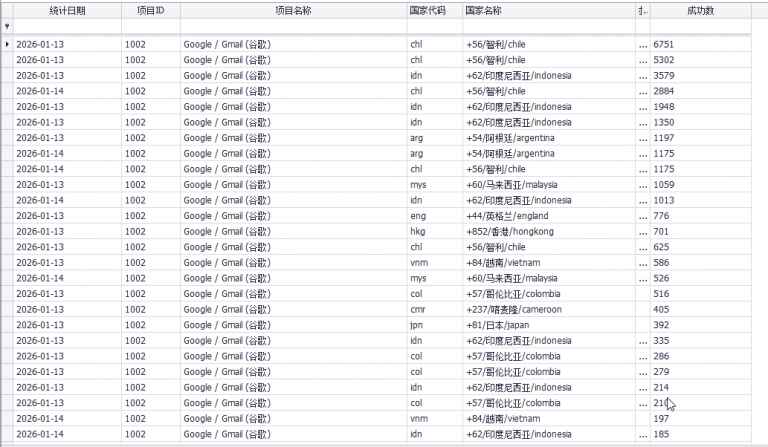The image size is (768, 447).
Task: Focus the filter box under 项目ID
Action: (151, 26)
